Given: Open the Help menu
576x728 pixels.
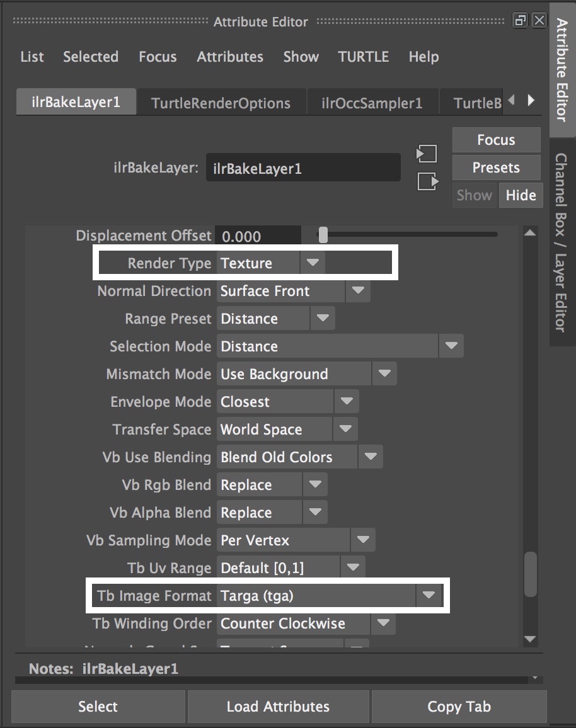Looking at the screenshot, I should pos(423,57).
